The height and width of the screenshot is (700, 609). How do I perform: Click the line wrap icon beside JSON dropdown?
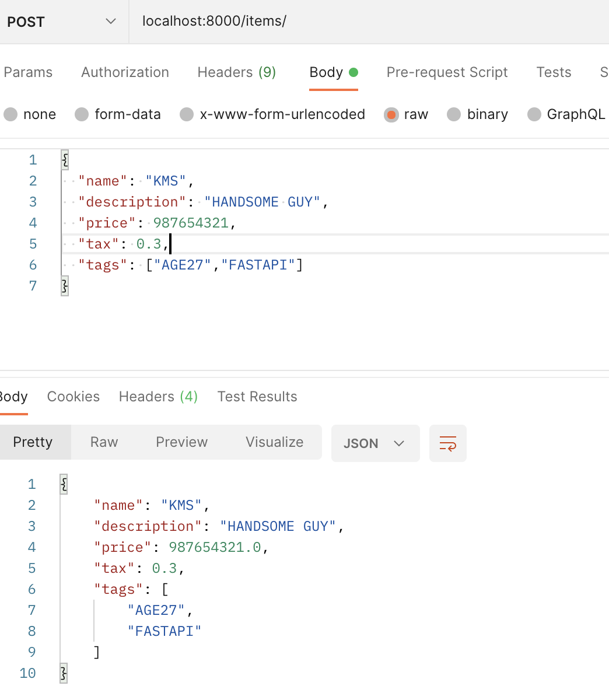[x=448, y=443]
